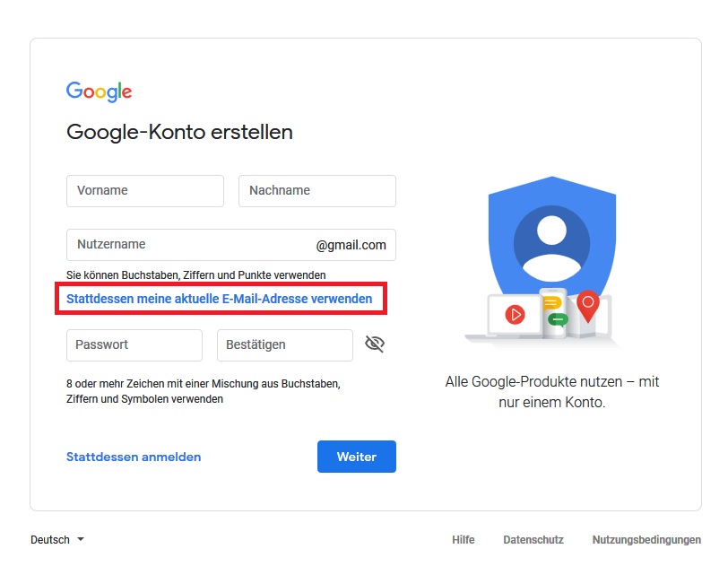Focus the Vorname input field
This screenshot has width=728, height=575.
point(145,191)
